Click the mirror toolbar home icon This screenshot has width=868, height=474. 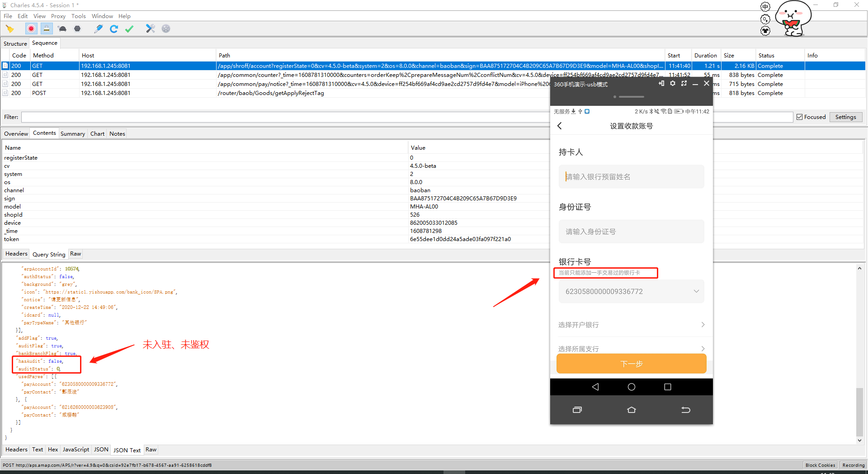632,410
